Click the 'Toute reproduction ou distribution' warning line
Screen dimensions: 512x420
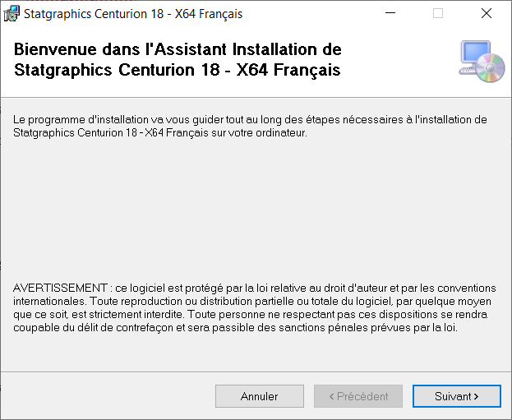pos(252,301)
